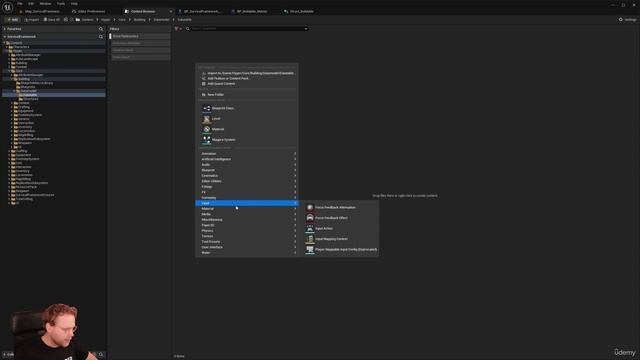Select the Blueprint Class icon in the menu
This screenshot has width=640, height=360.
(x=207, y=108)
